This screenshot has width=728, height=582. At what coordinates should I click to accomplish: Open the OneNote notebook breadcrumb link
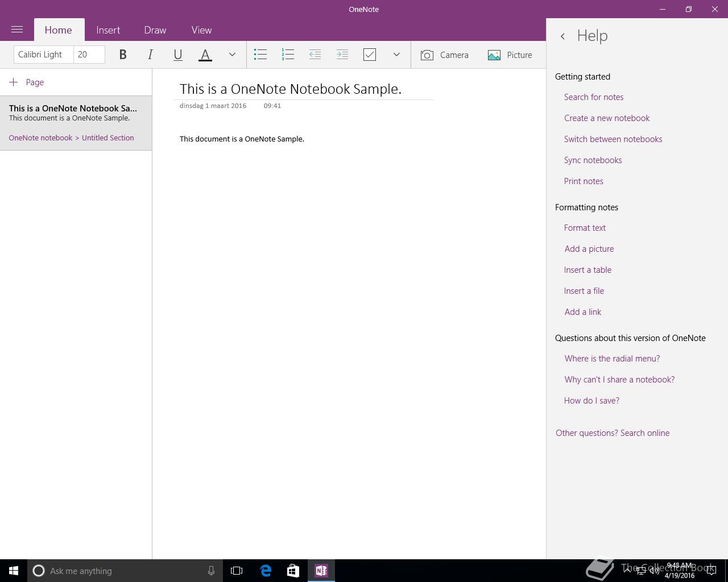(x=40, y=138)
